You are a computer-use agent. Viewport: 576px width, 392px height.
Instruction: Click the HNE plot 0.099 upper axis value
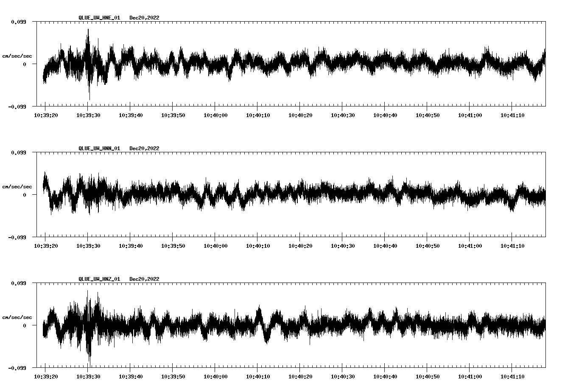[19, 22]
